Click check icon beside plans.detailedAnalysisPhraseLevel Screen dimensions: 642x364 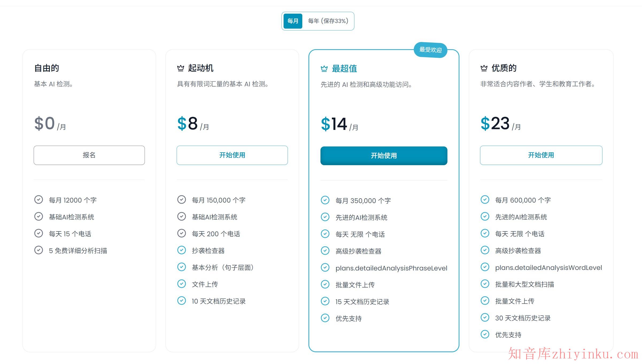pyautogui.click(x=325, y=268)
